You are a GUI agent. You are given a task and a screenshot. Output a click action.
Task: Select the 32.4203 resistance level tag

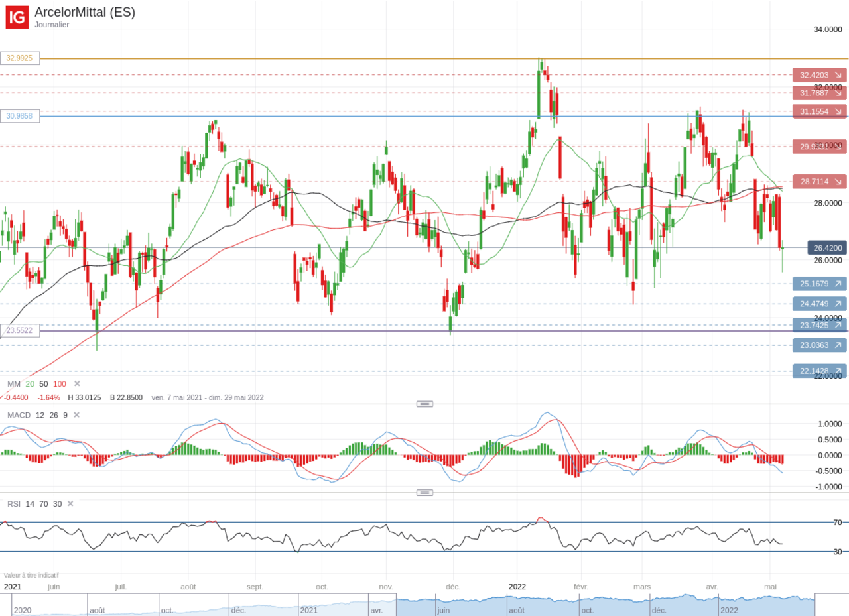tap(819, 75)
